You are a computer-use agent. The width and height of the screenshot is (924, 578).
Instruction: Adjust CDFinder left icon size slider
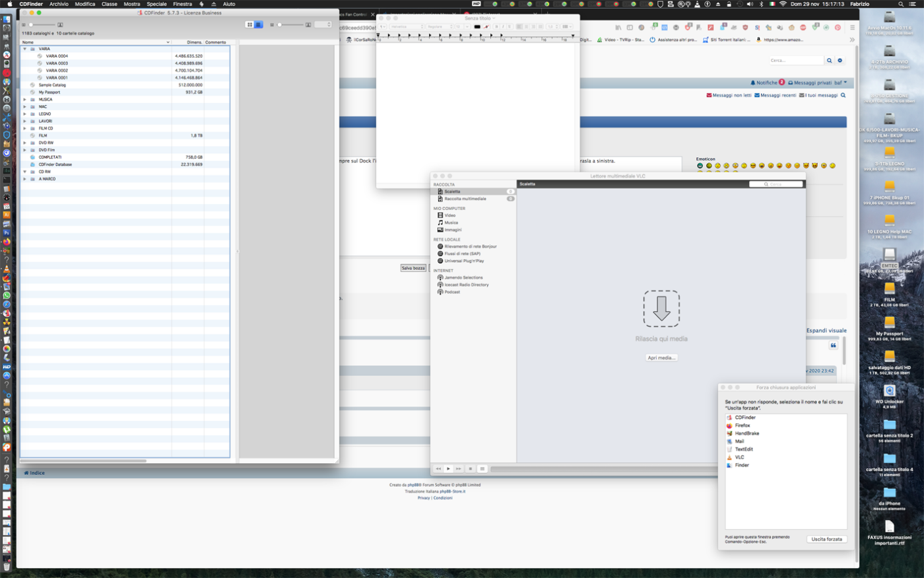click(43, 24)
